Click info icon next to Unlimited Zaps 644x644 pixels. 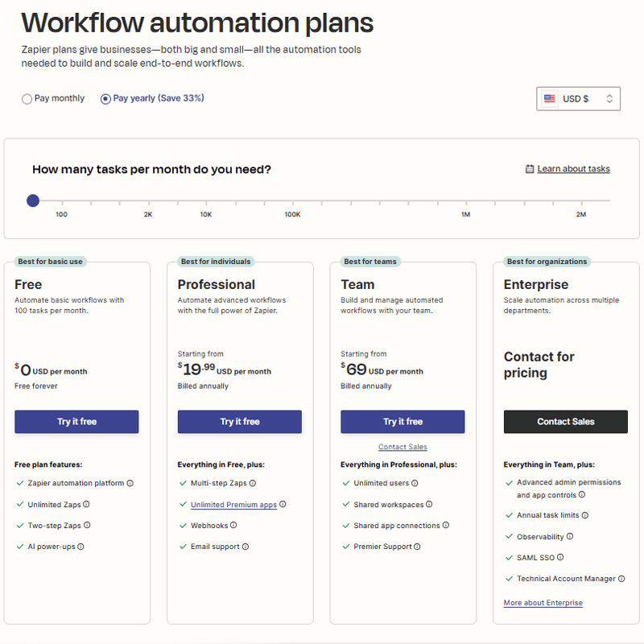[x=86, y=504]
